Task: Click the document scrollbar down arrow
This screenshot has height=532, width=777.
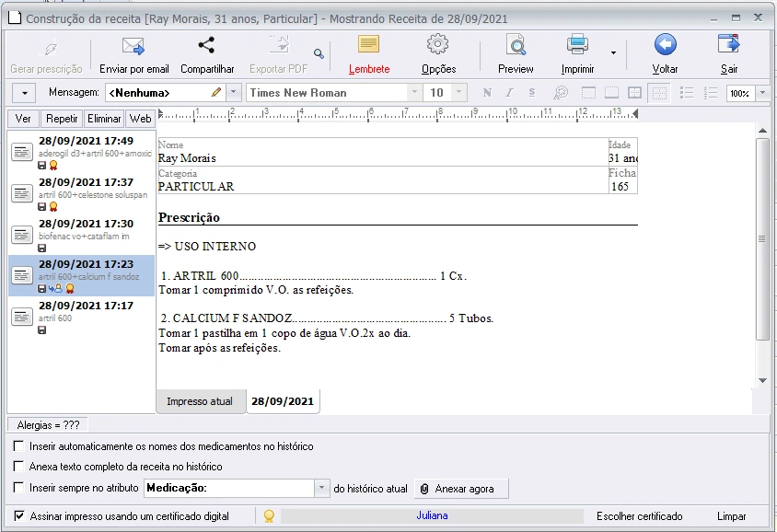Action: tap(762, 380)
